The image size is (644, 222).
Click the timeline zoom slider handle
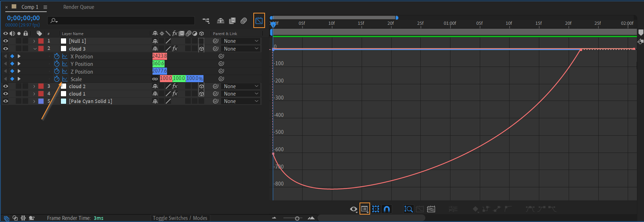click(x=297, y=218)
